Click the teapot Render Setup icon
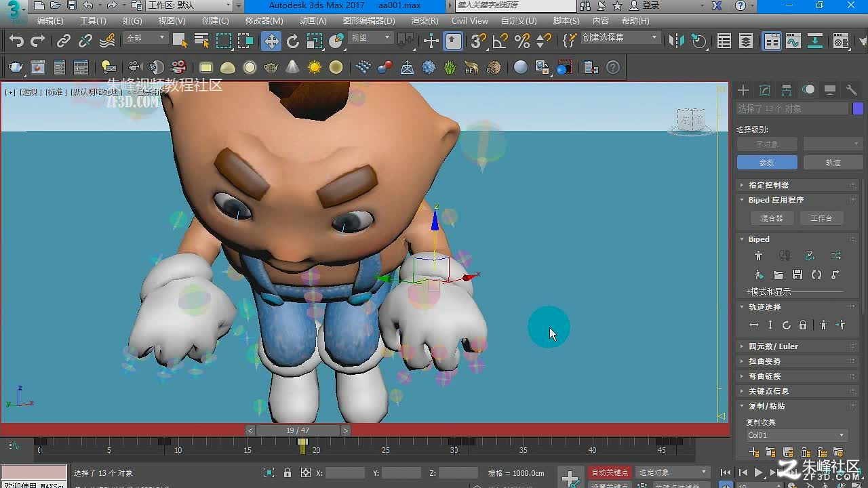Screen dimensions: 868x488 click(16, 67)
